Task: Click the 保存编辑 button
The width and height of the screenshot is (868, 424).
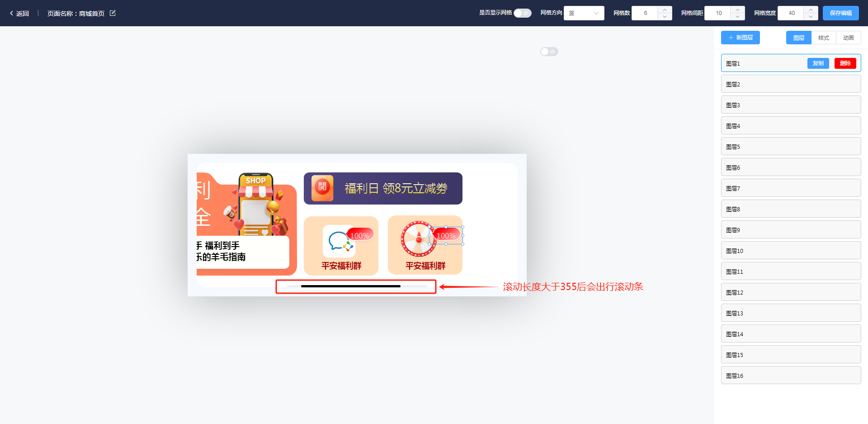Action: (840, 13)
